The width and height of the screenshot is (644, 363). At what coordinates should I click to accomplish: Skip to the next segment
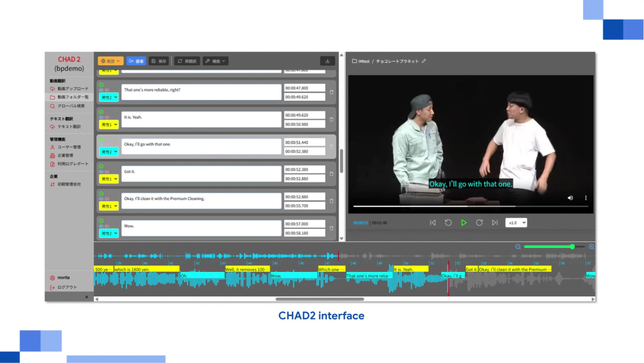pos(495,223)
